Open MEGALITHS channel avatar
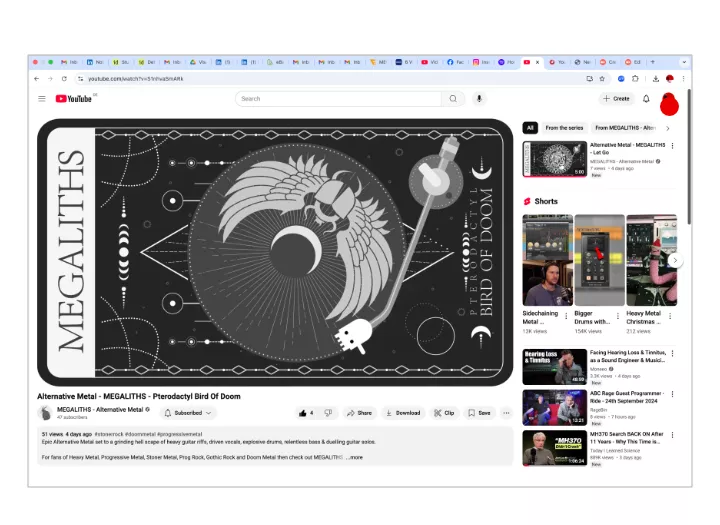 coord(45,413)
